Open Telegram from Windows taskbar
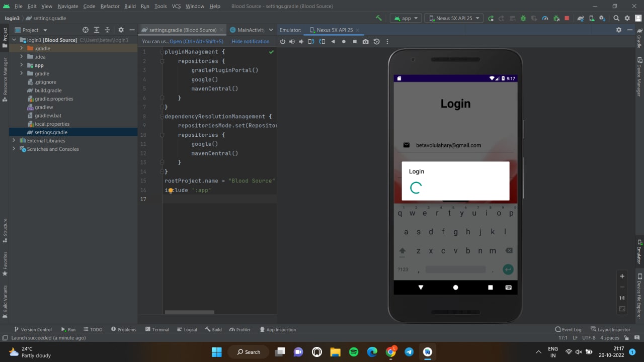 tap(409, 352)
